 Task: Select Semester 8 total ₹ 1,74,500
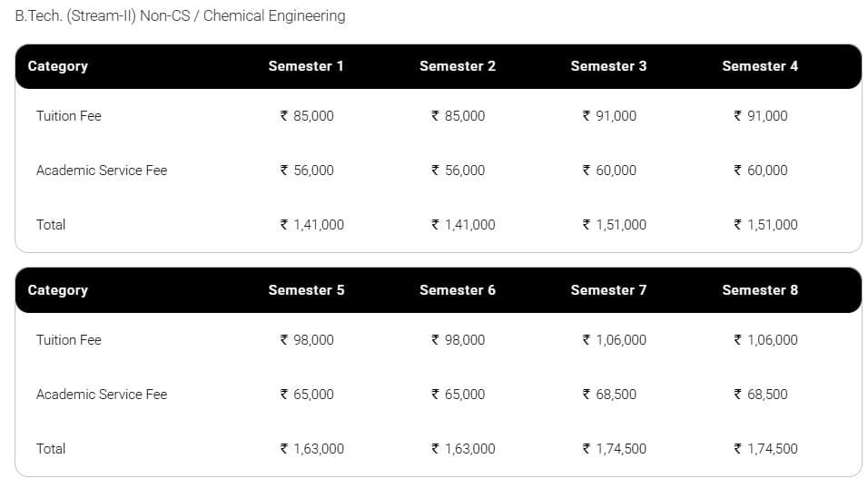765,449
